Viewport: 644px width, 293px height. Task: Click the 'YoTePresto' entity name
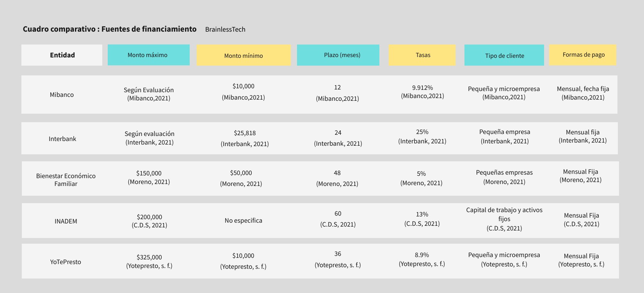[x=66, y=262]
